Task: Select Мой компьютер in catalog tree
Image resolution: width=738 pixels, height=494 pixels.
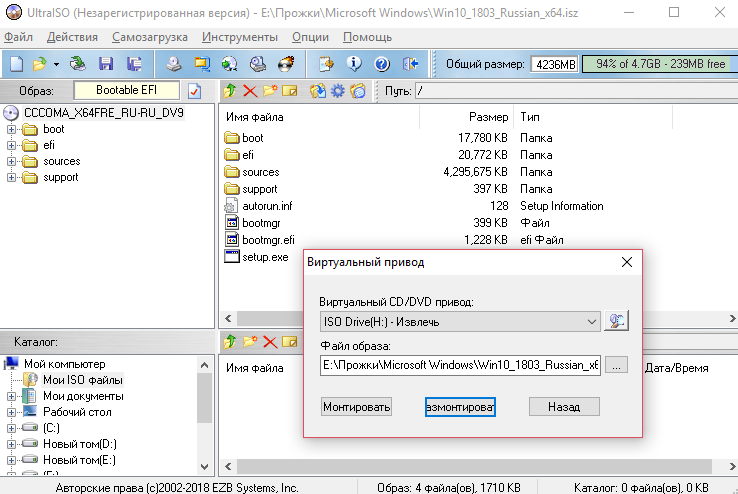Action: (x=64, y=364)
